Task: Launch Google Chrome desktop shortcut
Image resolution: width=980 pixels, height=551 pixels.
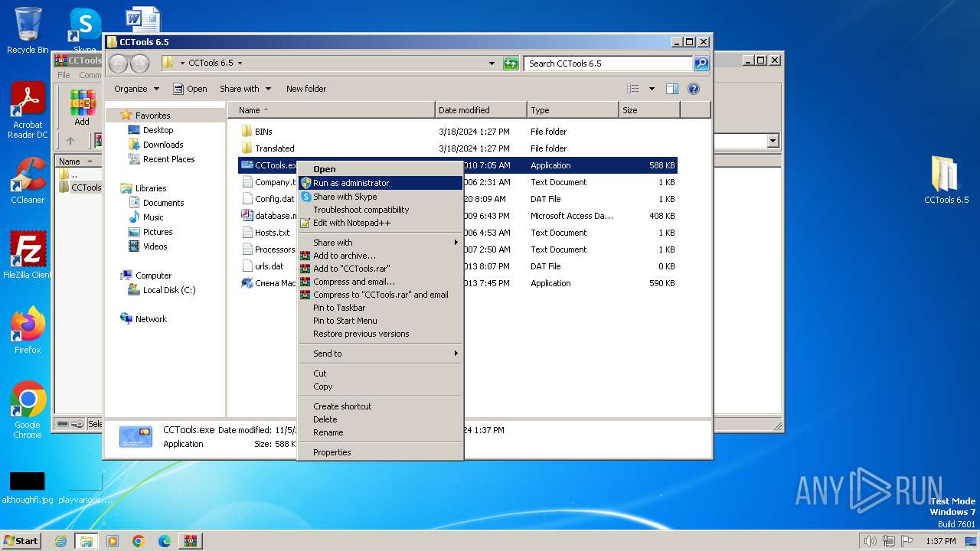Action: [28, 410]
